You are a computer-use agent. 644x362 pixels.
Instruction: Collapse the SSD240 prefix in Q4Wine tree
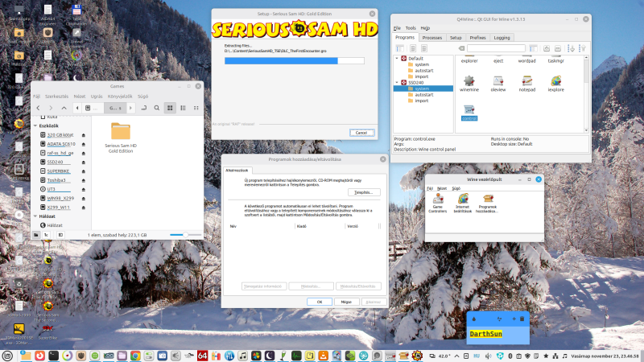click(x=397, y=83)
